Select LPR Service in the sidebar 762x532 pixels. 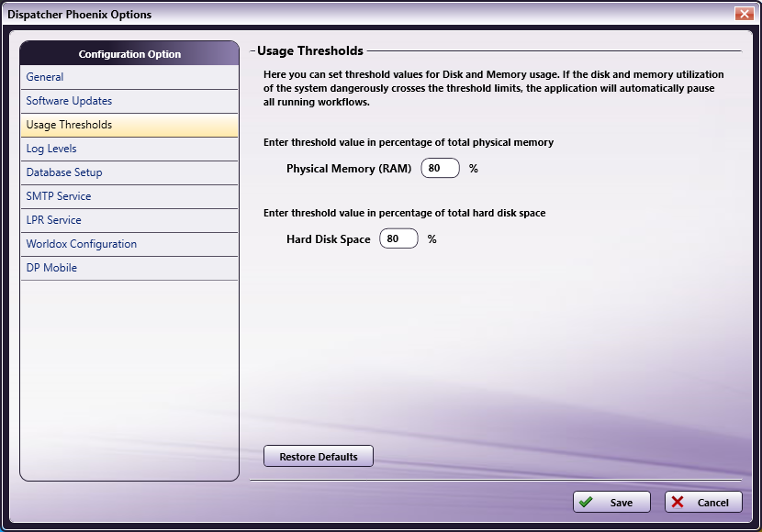tap(129, 220)
